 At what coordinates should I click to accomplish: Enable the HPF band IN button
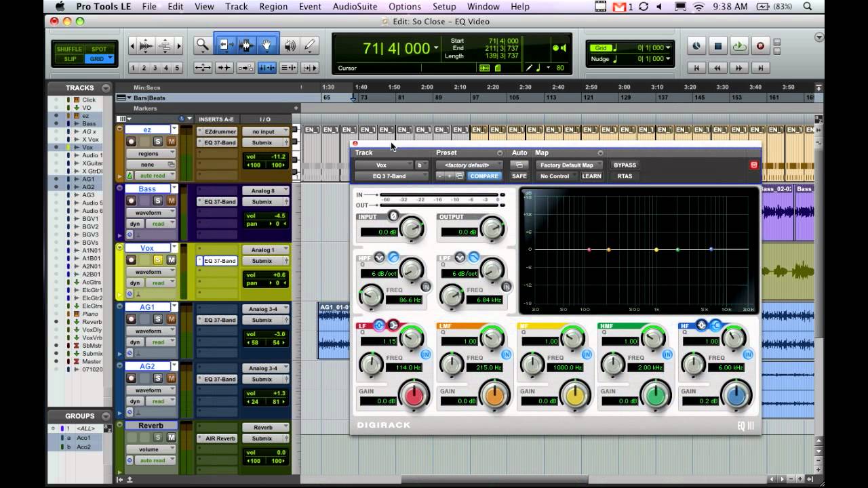tap(426, 287)
